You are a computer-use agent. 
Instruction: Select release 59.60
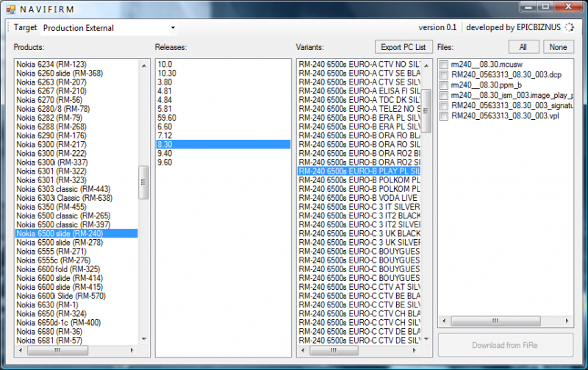pos(223,118)
